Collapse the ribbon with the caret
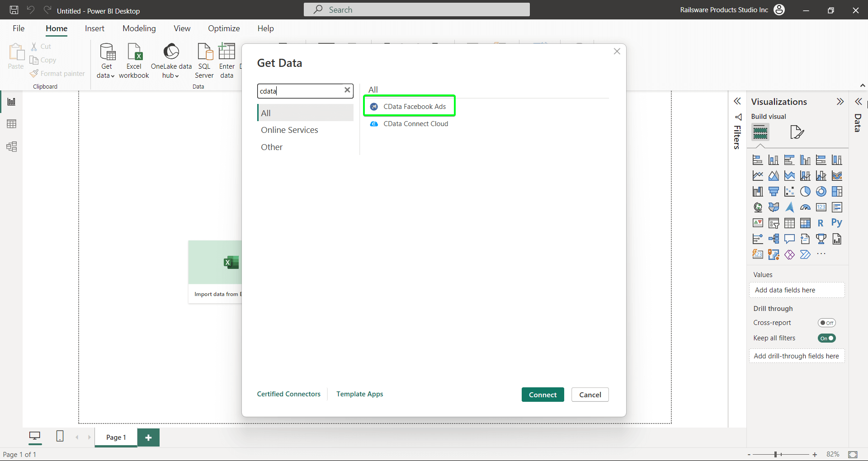This screenshot has height=461, width=868. pos(862,85)
